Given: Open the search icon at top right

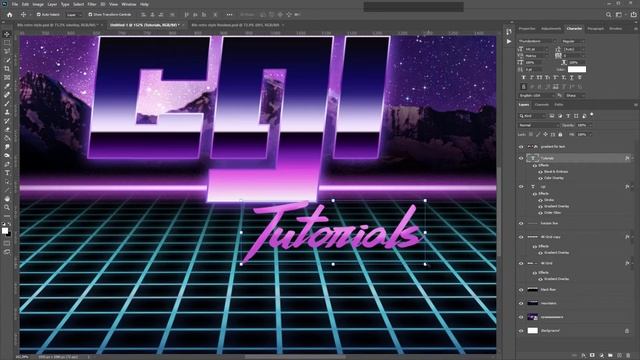Looking at the screenshot, I should [609, 15].
